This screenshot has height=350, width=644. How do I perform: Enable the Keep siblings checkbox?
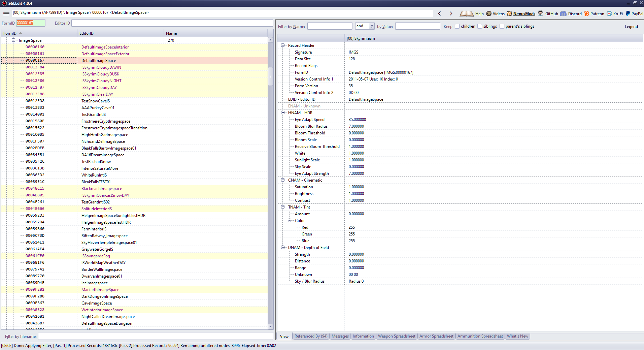(x=480, y=26)
